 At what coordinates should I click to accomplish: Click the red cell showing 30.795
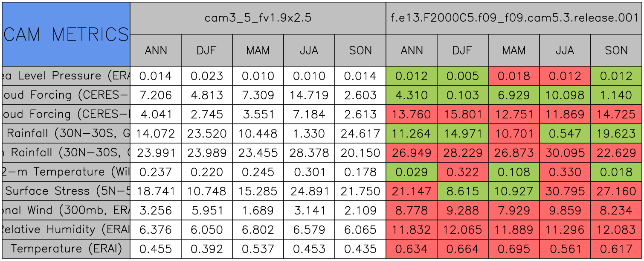(x=565, y=191)
